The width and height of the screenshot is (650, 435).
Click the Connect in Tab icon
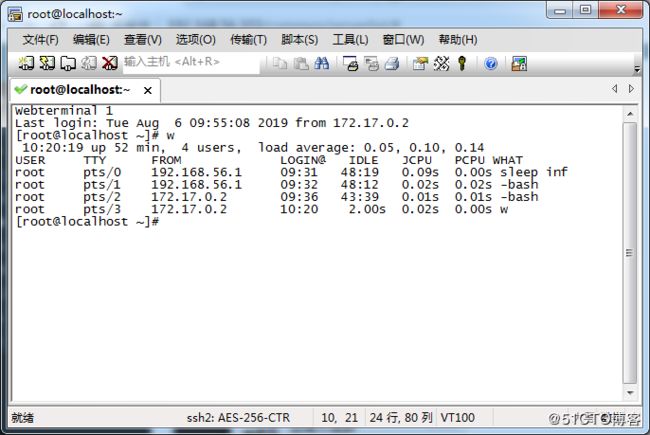pyautogui.click(x=68, y=63)
